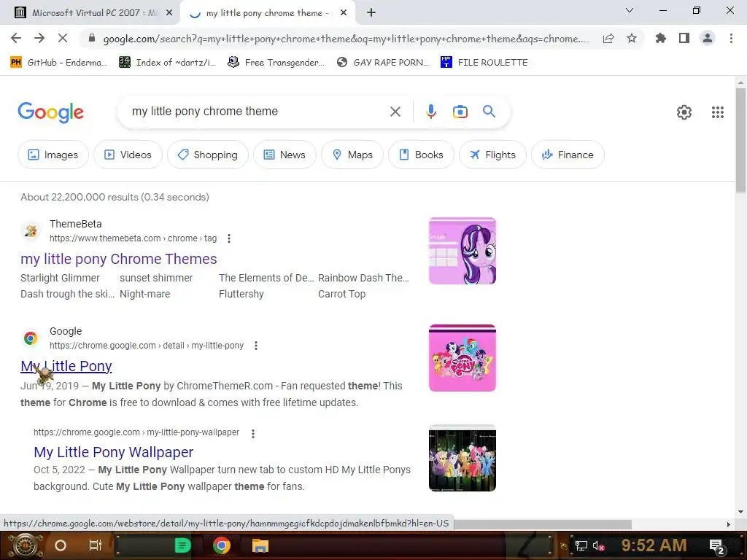This screenshot has width=747, height=560.
Task: Filter results by Flights
Action: pos(492,155)
